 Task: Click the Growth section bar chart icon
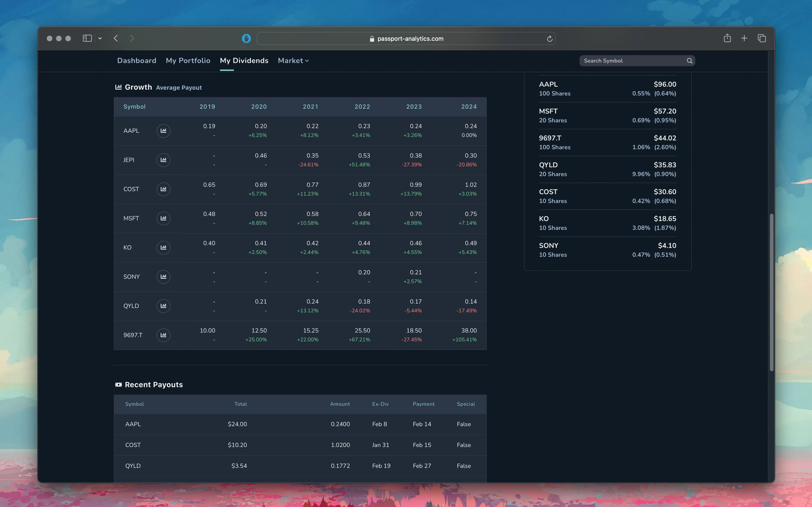(118, 87)
